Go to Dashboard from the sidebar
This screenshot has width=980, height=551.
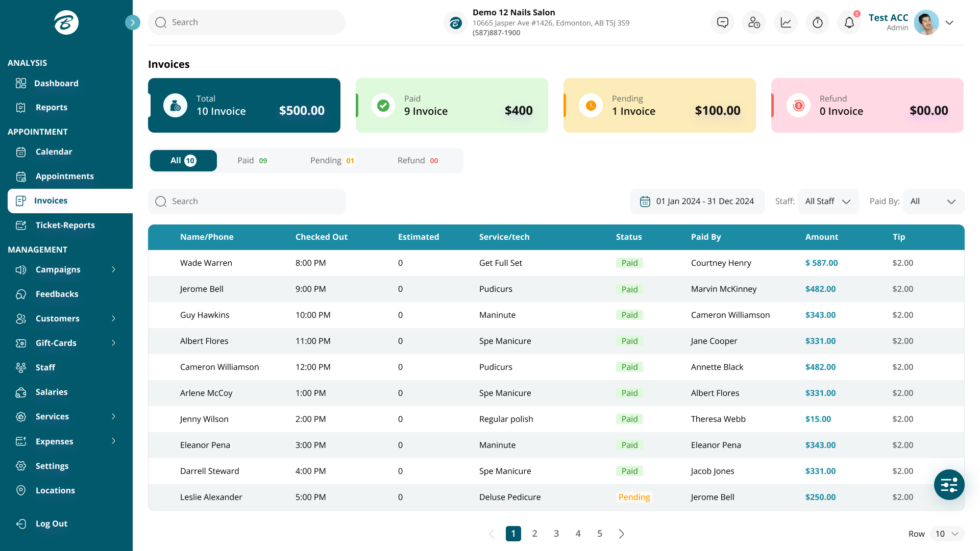(x=56, y=83)
